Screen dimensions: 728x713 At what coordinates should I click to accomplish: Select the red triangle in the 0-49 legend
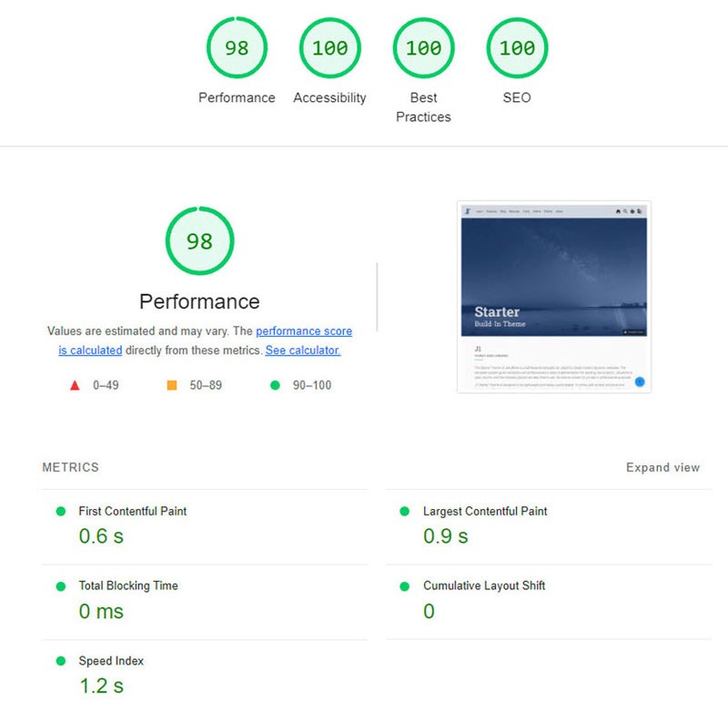click(x=76, y=384)
